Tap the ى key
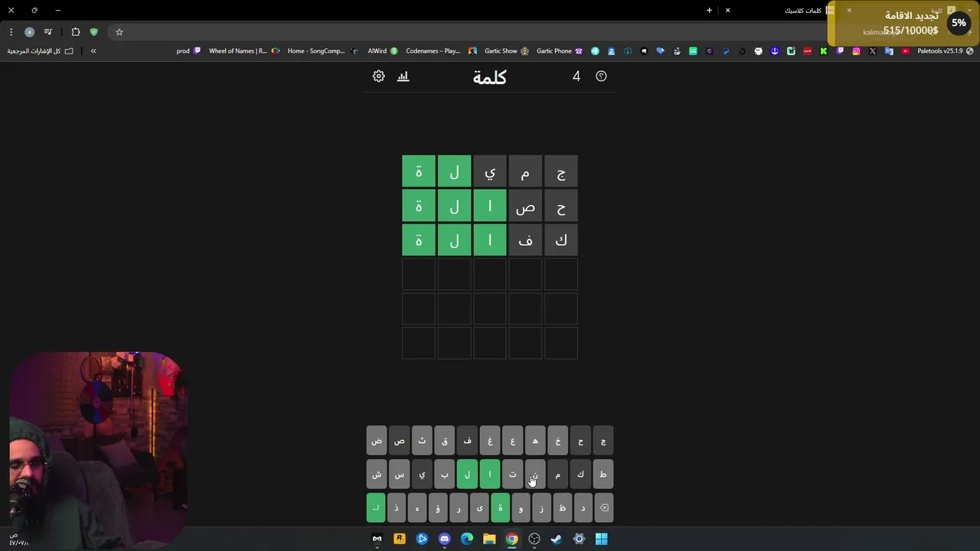The image size is (980, 551). tap(479, 507)
